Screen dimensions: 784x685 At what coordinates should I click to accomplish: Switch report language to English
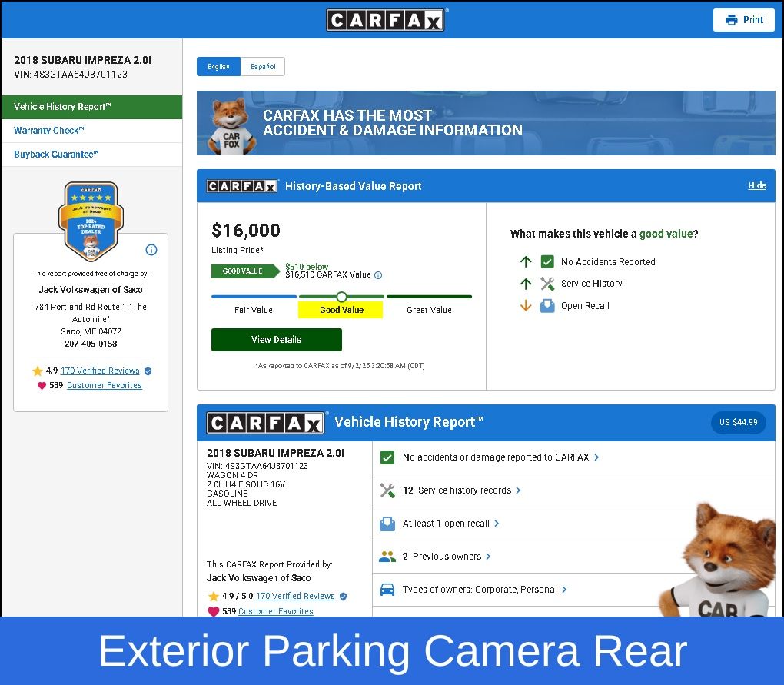click(x=218, y=66)
